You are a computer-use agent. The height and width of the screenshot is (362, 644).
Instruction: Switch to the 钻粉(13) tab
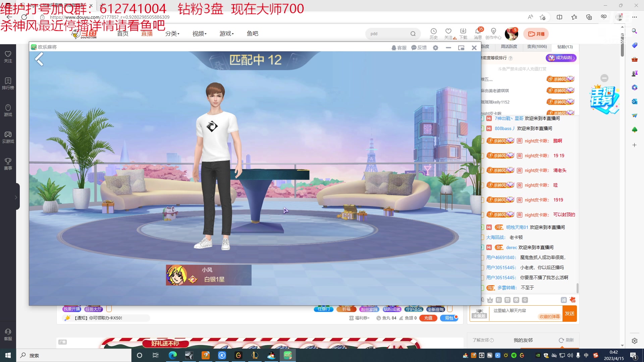[x=565, y=47]
